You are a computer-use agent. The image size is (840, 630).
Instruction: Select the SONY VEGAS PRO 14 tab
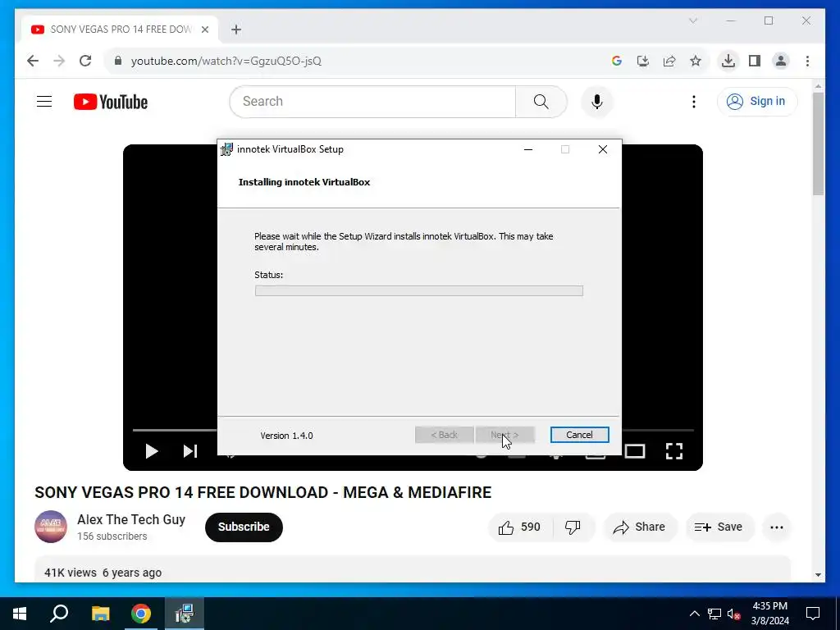[x=120, y=30]
